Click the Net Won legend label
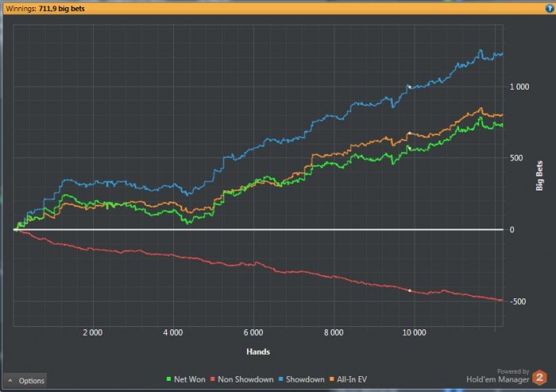 pyautogui.click(x=189, y=379)
